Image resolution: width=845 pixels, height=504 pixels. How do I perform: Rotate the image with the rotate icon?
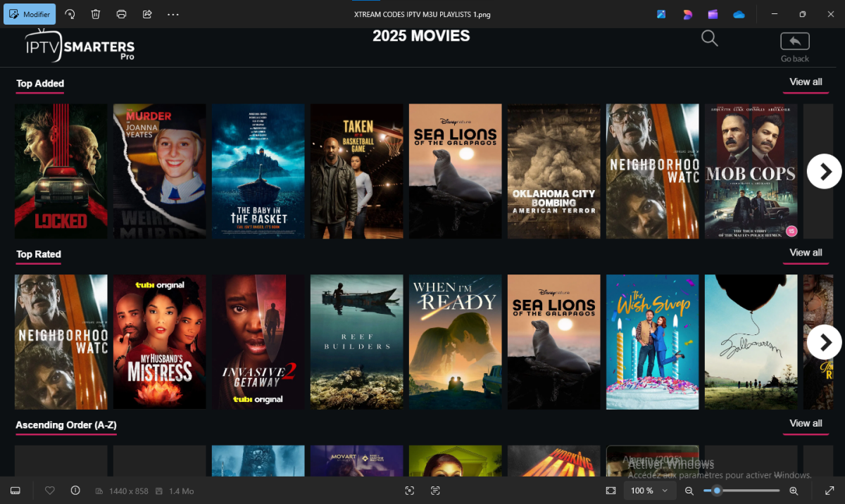(x=70, y=14)
